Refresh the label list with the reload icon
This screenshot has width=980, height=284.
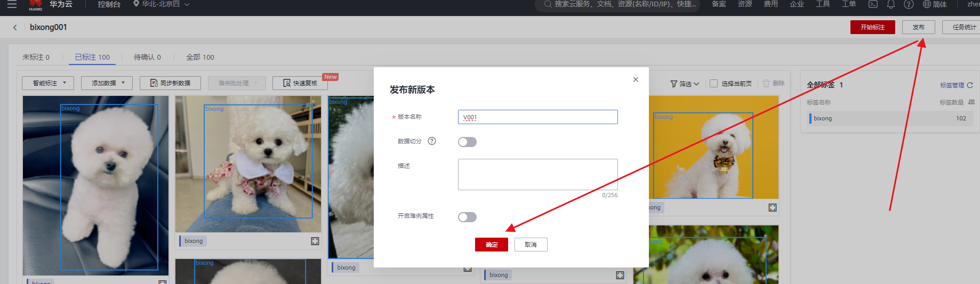[x=970, y=85]
